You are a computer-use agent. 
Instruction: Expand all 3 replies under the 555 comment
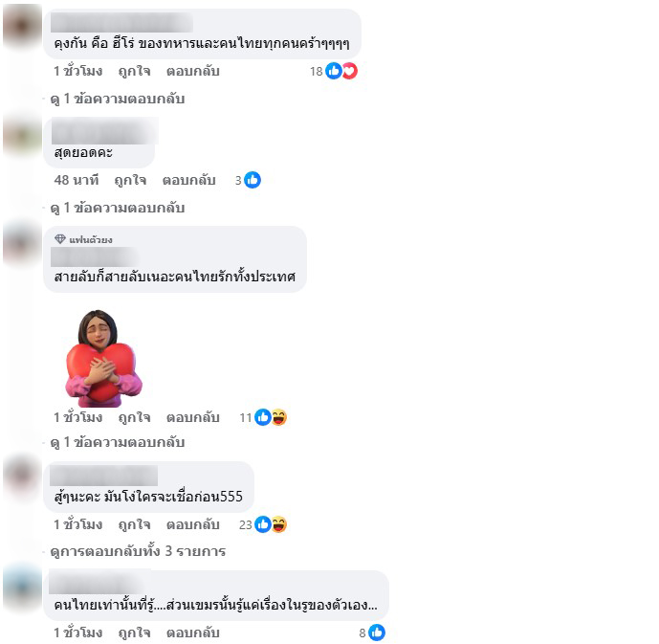pyautogui.click(x=138, y=550)
